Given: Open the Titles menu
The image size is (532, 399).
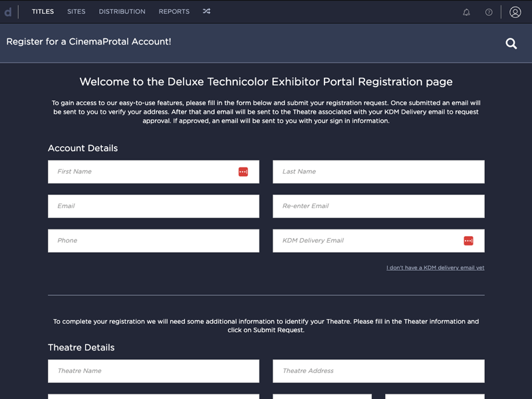Looking at the screenshot, I should (43, 11).
